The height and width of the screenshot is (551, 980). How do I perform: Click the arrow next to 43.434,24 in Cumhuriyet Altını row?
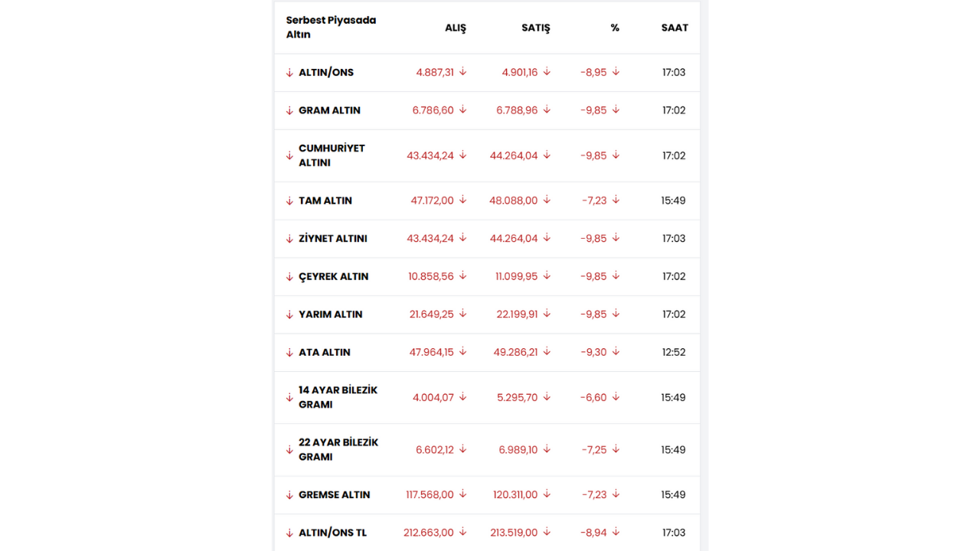462,155
